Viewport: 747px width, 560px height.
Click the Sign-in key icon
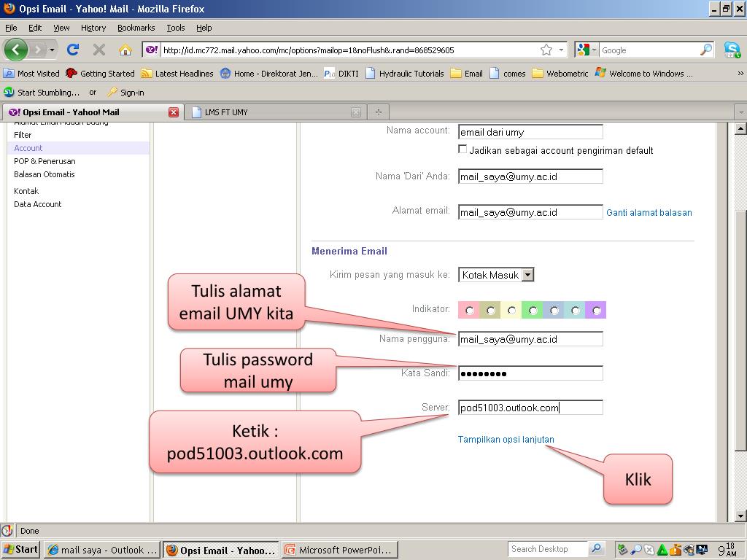tap(112, 92)
